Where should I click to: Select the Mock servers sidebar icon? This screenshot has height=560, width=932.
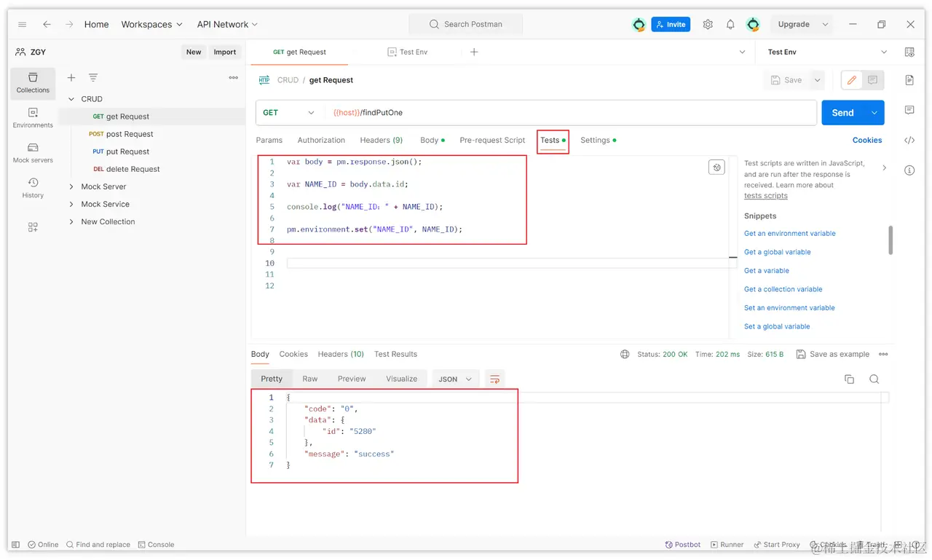tap(33, 153)
